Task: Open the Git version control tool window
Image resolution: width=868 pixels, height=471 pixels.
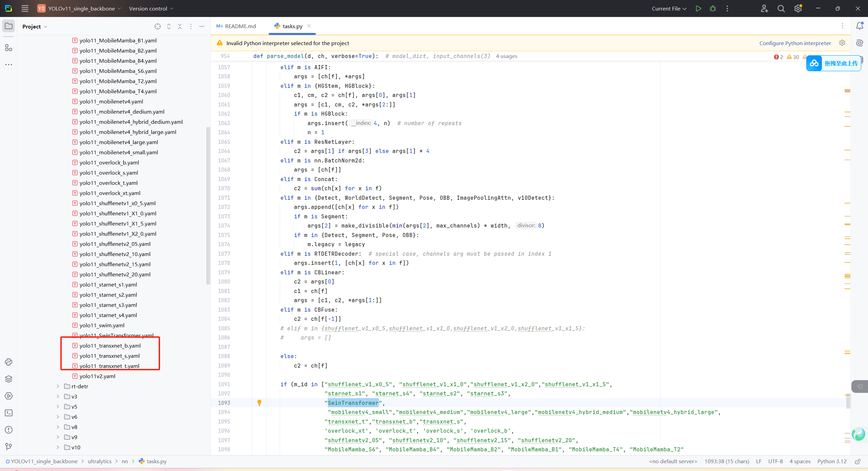Action: [8, 447]
